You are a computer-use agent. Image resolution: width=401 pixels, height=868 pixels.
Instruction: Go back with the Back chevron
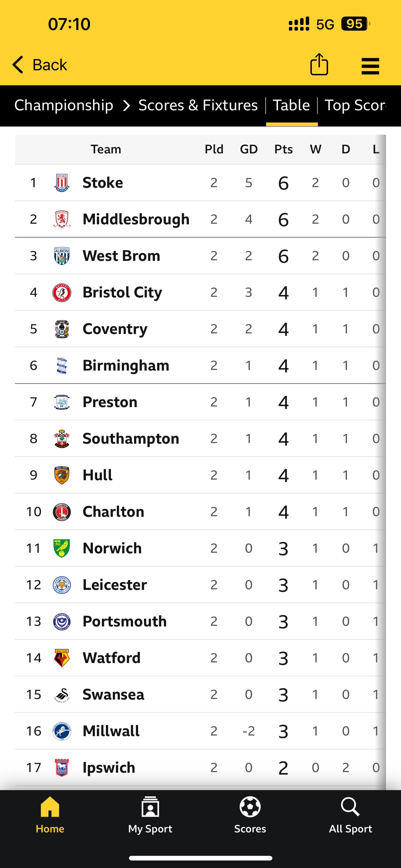[x=17, y=64]
